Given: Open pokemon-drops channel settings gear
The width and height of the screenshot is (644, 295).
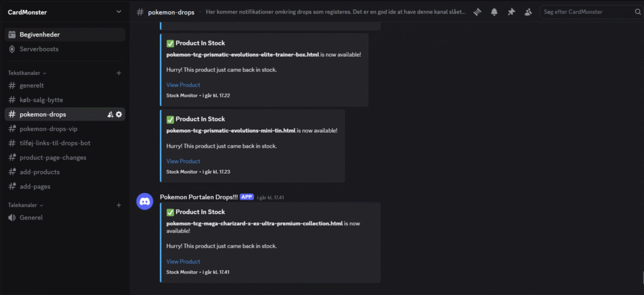Looking at the screenshot, I should [119, 114].
